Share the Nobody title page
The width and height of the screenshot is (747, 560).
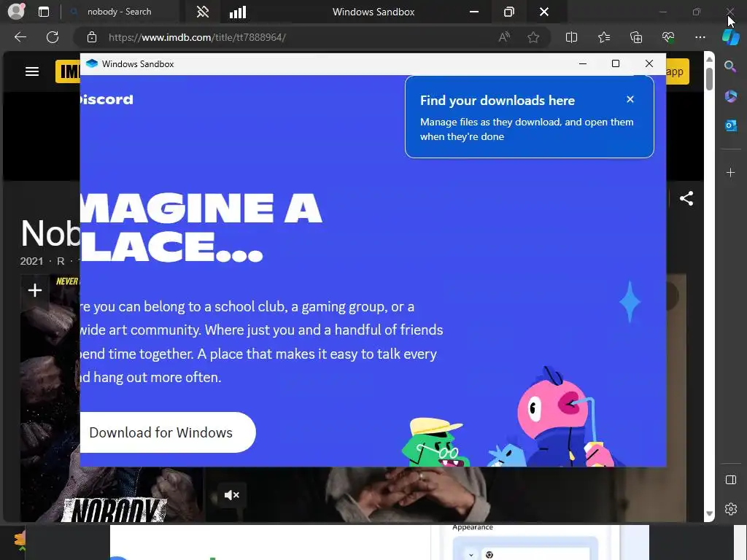click(x=686, y=198)
